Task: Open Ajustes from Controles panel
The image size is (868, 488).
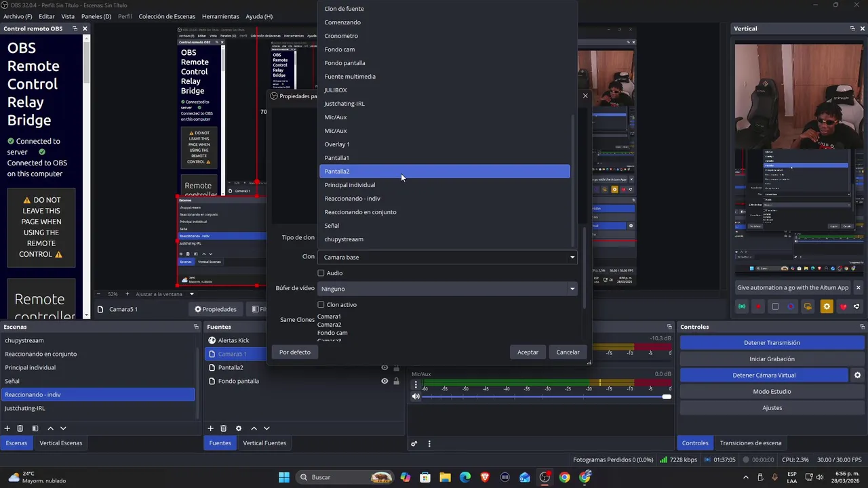Action: click(772, 408)
